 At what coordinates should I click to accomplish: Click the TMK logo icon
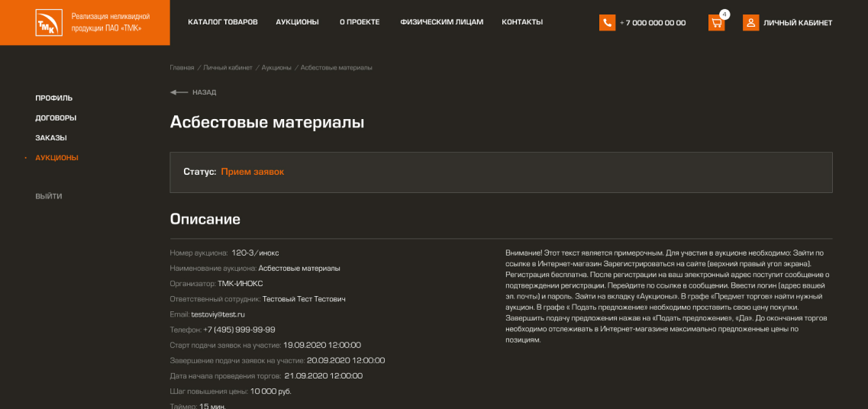tap(48, 23)
